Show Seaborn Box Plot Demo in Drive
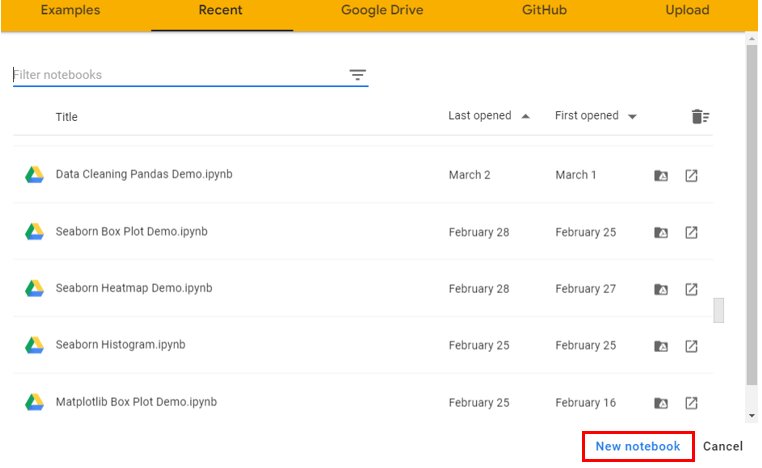Screen dimensions: 762x468 [x=660, y=233]
